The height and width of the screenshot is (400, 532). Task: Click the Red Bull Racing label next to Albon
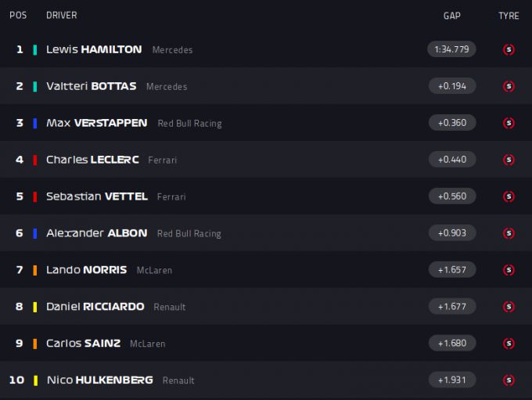(x=189, y=234)
